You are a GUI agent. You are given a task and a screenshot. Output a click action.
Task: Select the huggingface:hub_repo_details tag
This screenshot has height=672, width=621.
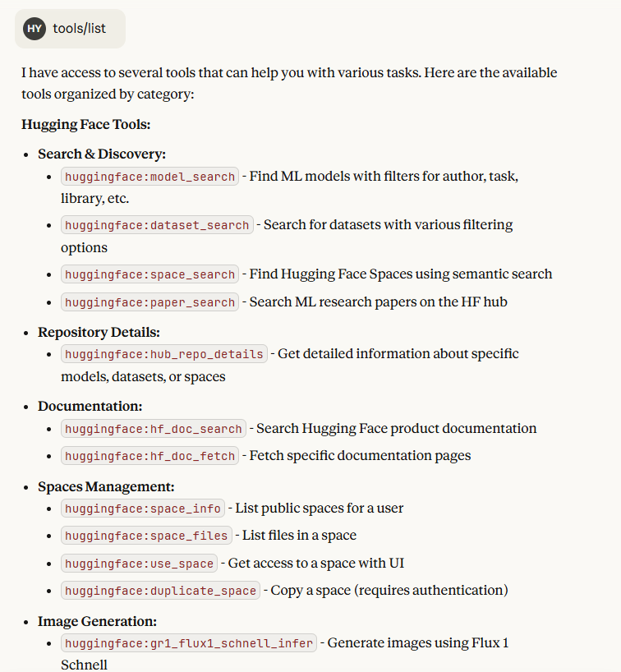[164, 354]
